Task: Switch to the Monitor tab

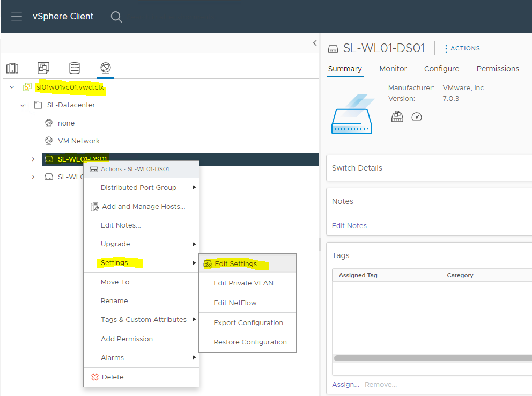Action: (393, 69)
